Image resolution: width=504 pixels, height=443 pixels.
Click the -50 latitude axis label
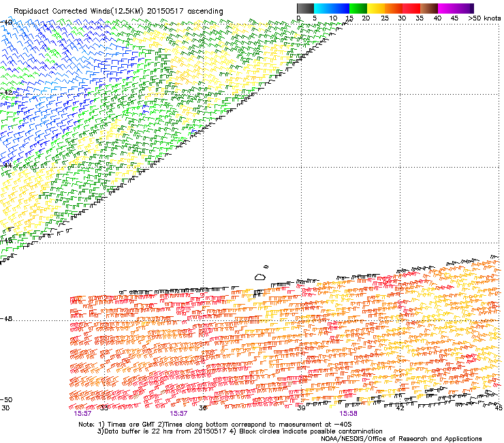point(6,399)
